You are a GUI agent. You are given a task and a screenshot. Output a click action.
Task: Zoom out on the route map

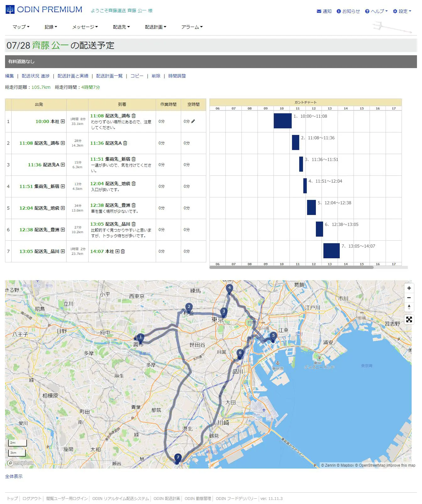(x=409, y=298)
